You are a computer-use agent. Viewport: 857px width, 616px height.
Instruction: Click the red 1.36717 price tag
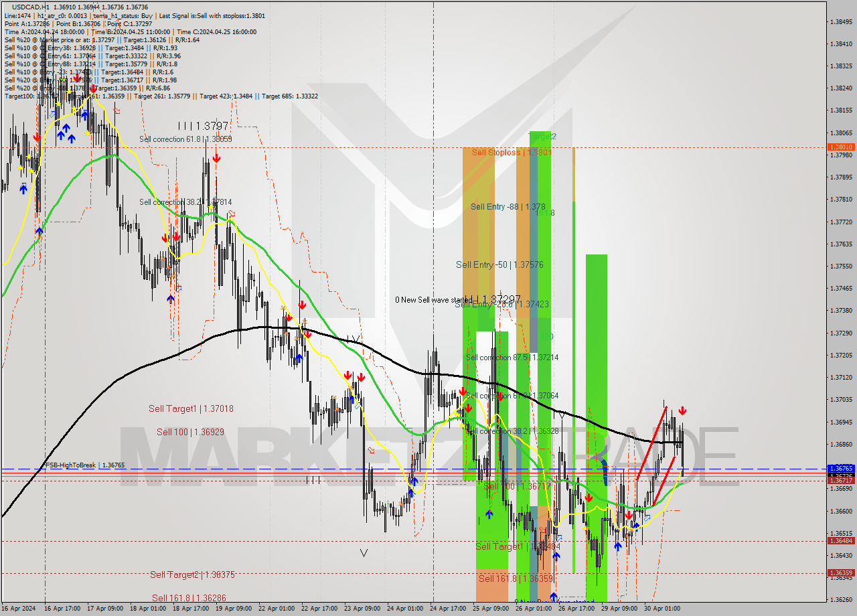click(x=841, y=480)
